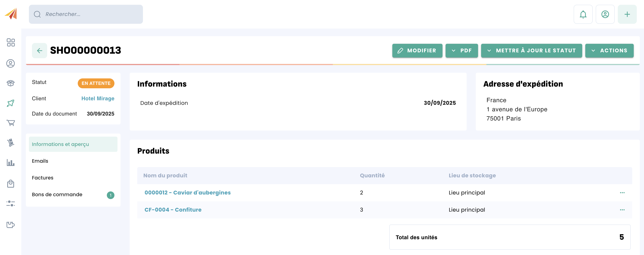
Task: Open the settings sliders sidebar icon
Action: click(x=10, y=203)
